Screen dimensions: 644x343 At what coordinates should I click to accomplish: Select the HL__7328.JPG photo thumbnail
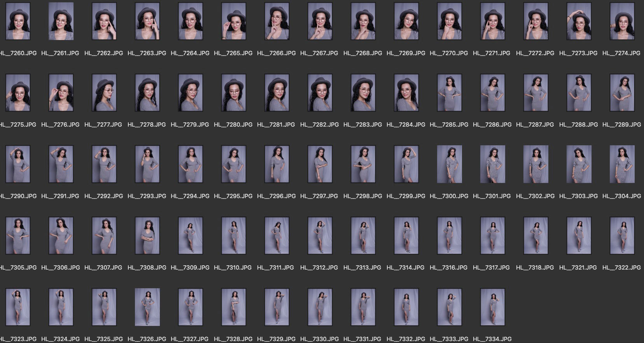(x=234, y=307)
